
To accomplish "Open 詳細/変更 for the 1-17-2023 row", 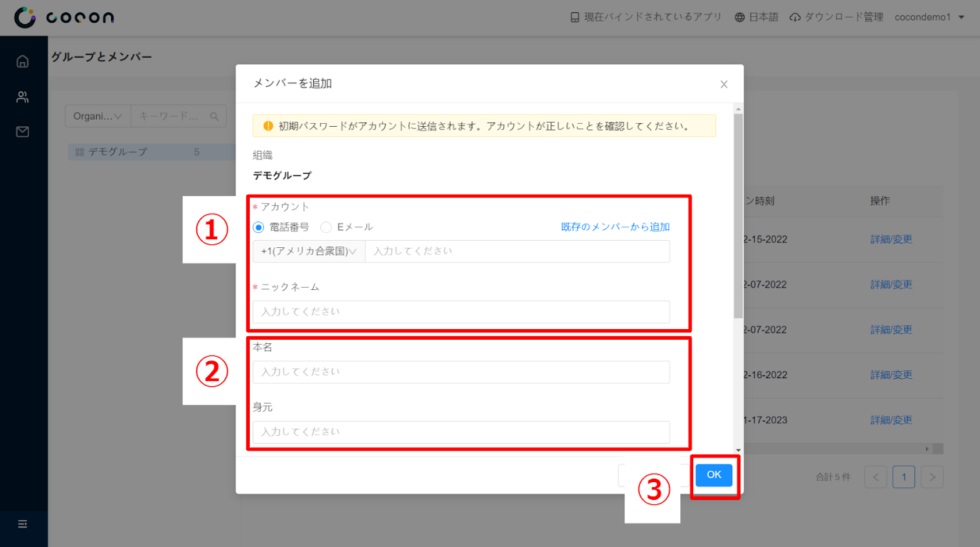I will 891,420.
